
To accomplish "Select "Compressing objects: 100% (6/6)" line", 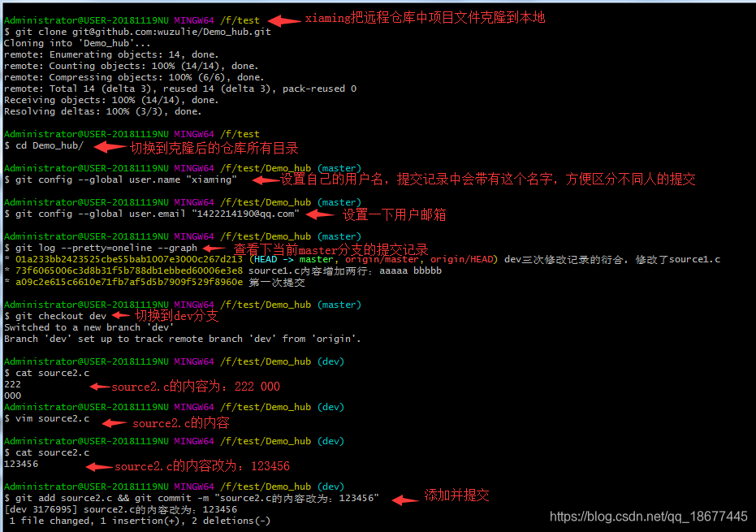I will 134,77.
